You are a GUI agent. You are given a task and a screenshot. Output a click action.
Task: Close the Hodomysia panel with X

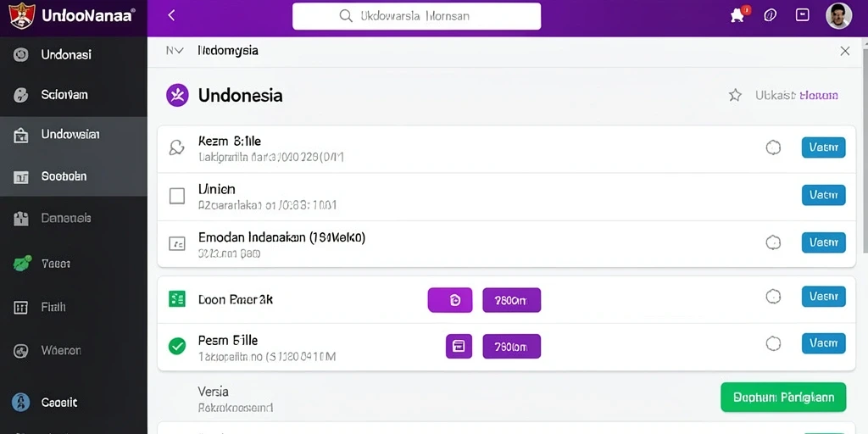click(845, 52)
